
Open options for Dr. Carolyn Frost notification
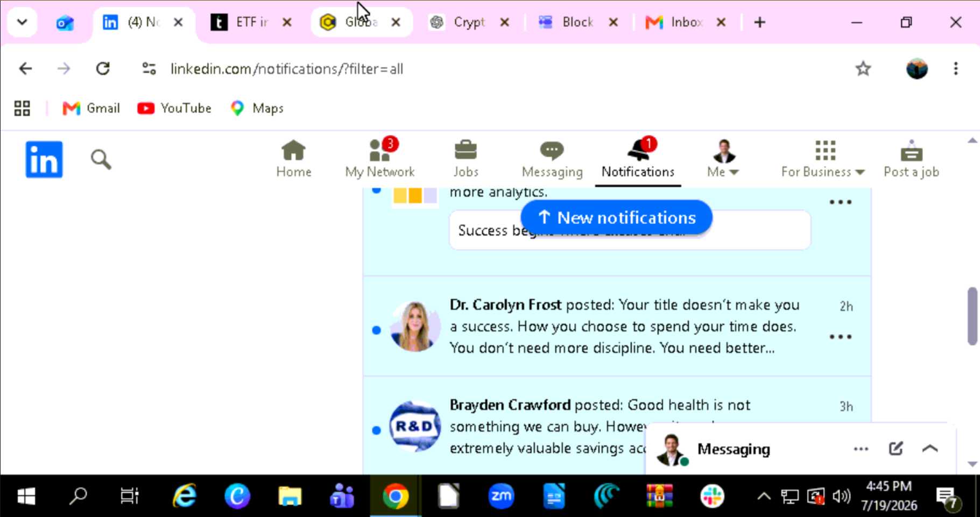840,337
